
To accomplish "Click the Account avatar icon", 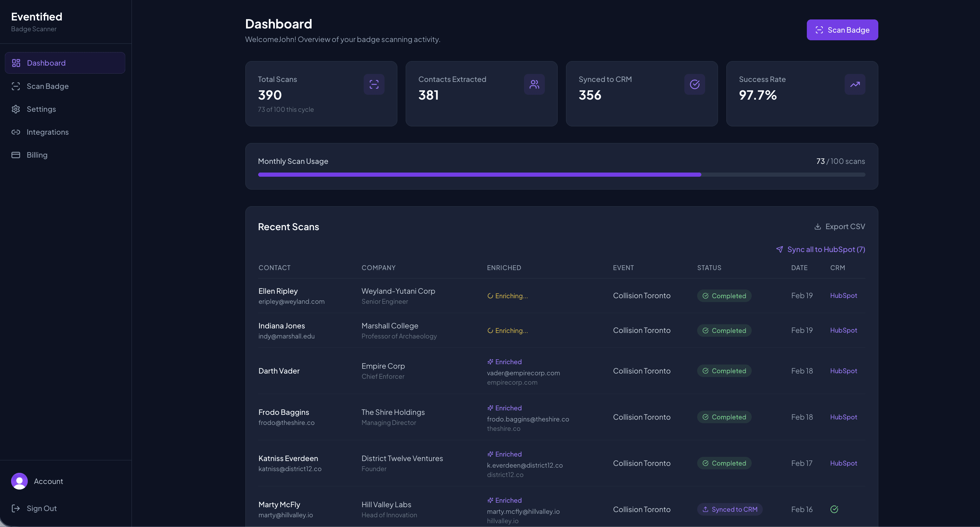I will click(x=19, y=481).
